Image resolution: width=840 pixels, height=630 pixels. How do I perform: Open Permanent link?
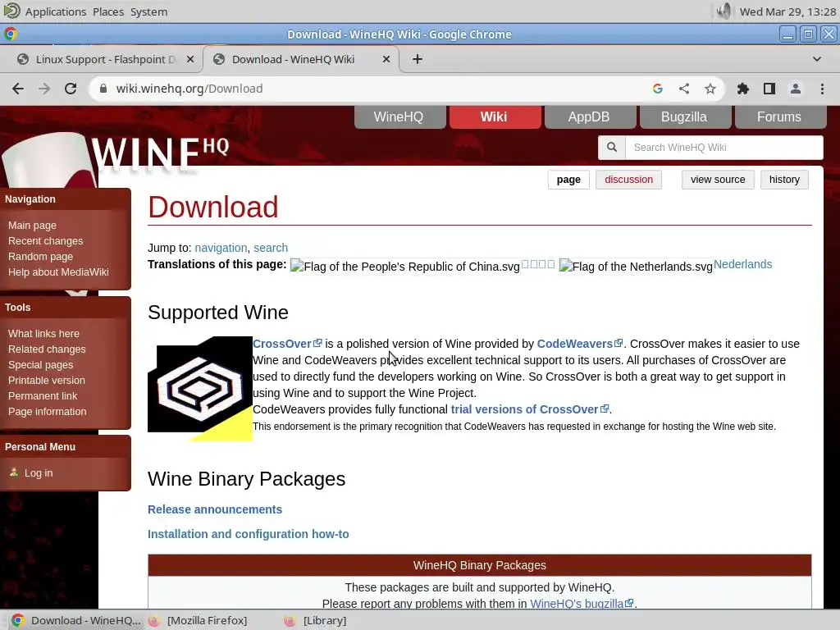(x=43, y=396)
